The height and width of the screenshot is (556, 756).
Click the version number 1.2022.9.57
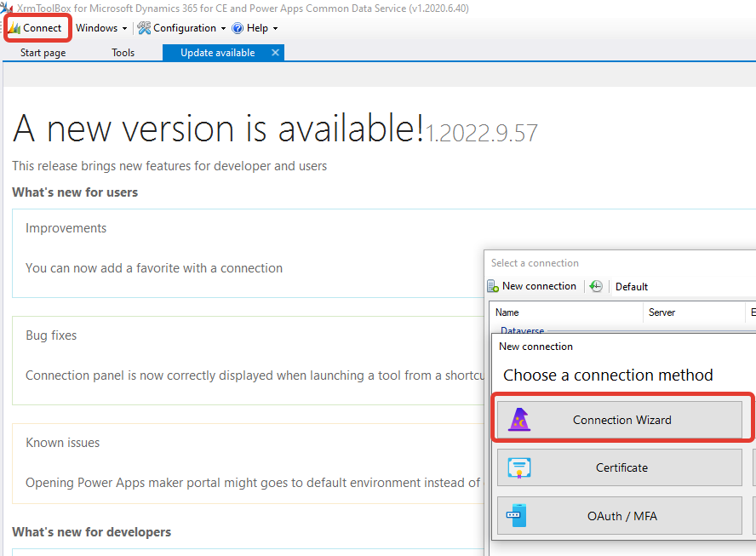[481, 133]
